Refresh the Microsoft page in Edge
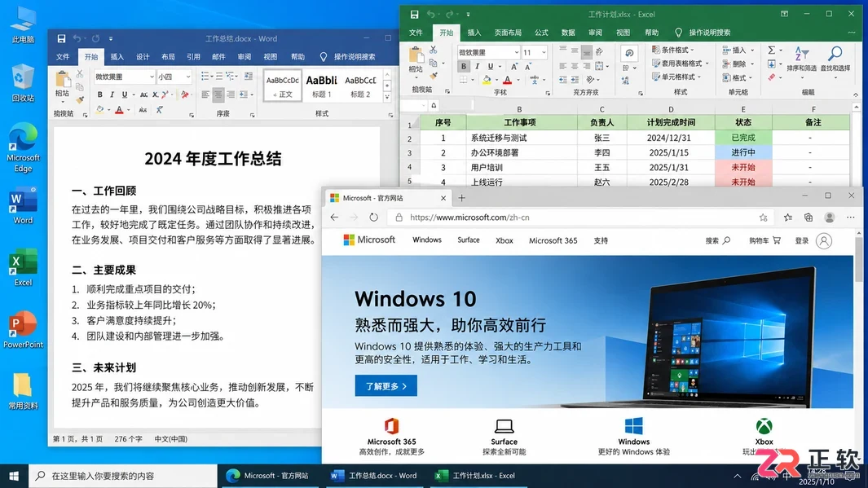Screen dimensions: 868x488 point(373,218)
